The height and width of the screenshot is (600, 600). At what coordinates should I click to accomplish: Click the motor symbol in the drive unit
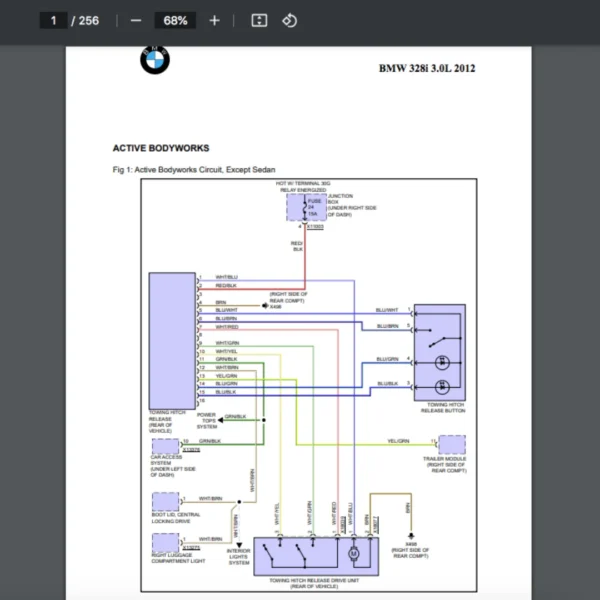[x=352, y=551]
